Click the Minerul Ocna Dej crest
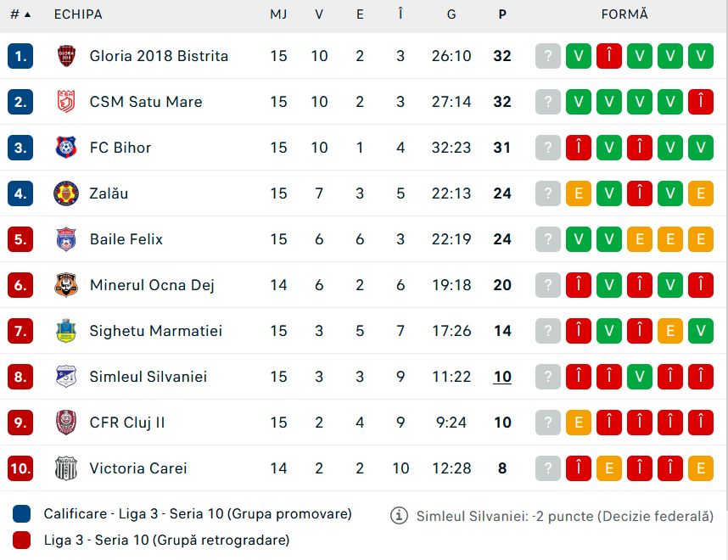 65,285
